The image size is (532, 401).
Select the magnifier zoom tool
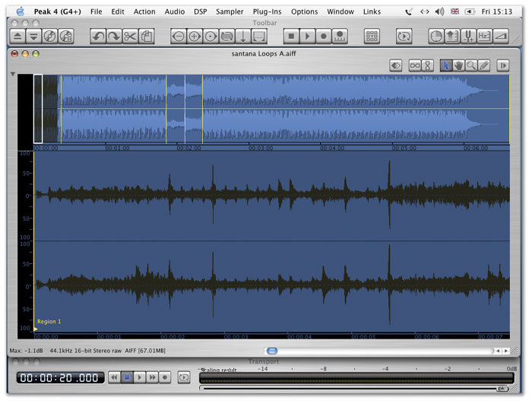coord(471,65)
